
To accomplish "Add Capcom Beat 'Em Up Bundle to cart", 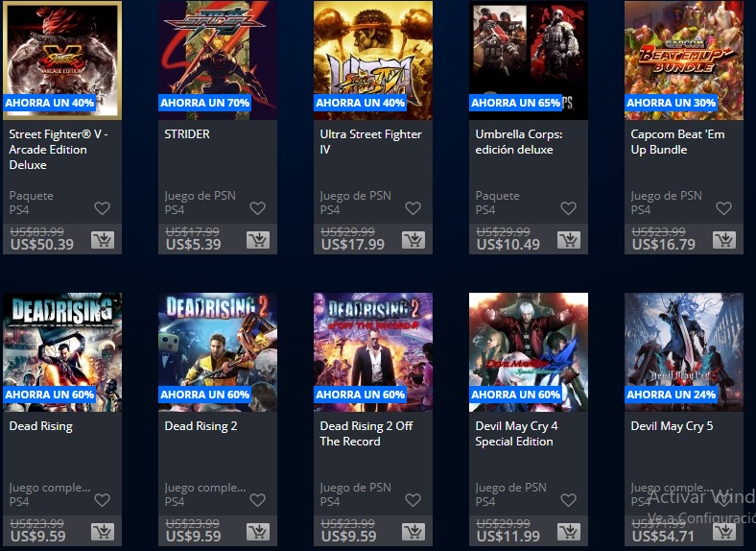I will (x=724, y=240).
